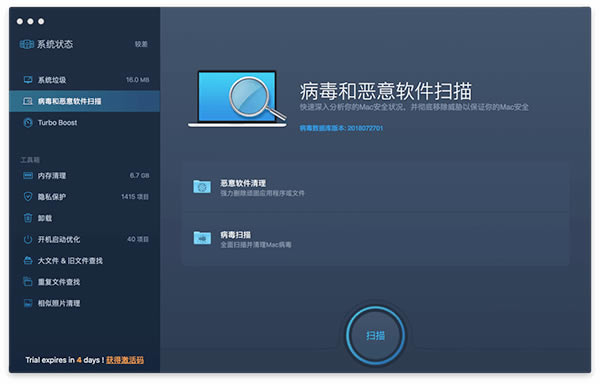Click the 系统垃圾 display icon
Viewport: 600px width, 384px height.
[28, 80]
